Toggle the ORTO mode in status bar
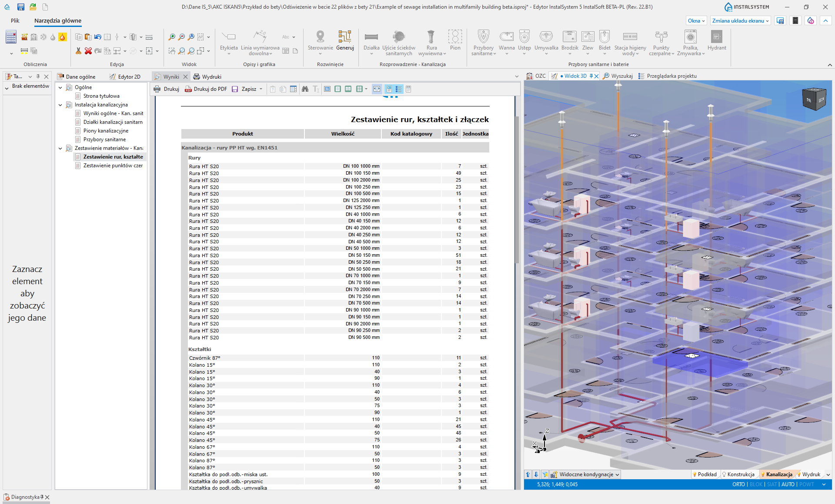Image resolution: width=835 pixels, height=504 pixels. point(738,484)
